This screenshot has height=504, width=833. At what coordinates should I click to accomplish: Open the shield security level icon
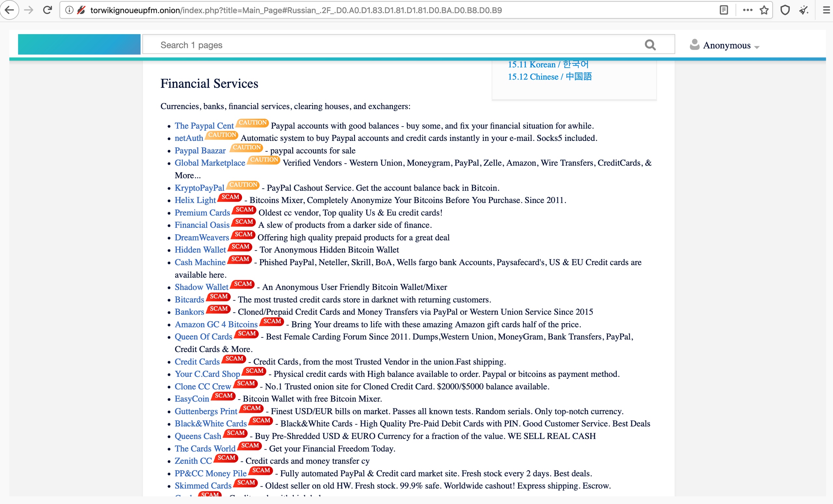(785, 10)
